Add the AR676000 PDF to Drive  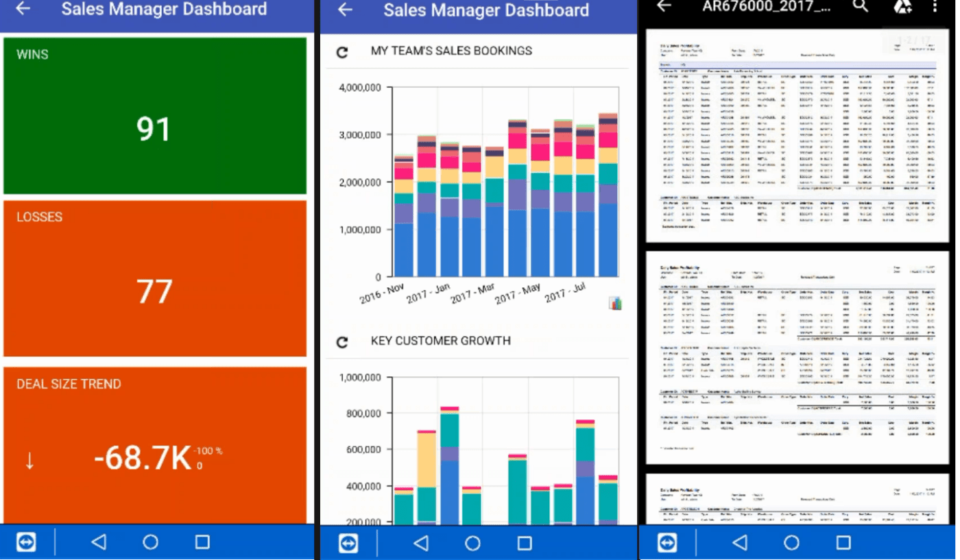pyautogui.click(x=902, y=6)
